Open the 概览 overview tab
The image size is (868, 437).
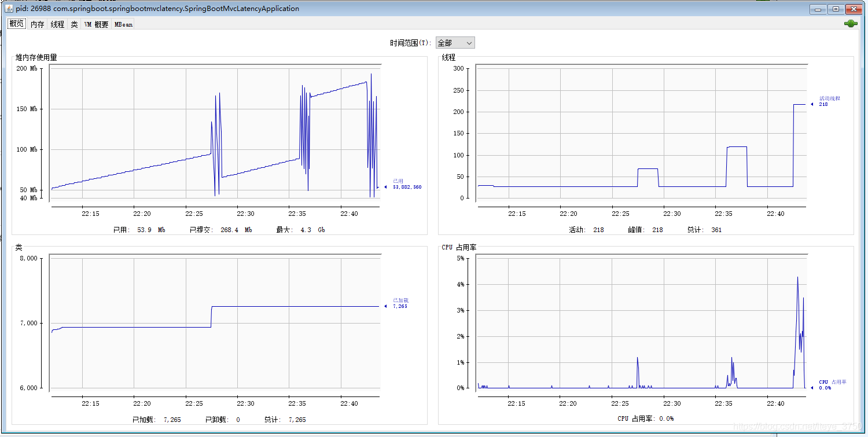click(x=17, y=24)
